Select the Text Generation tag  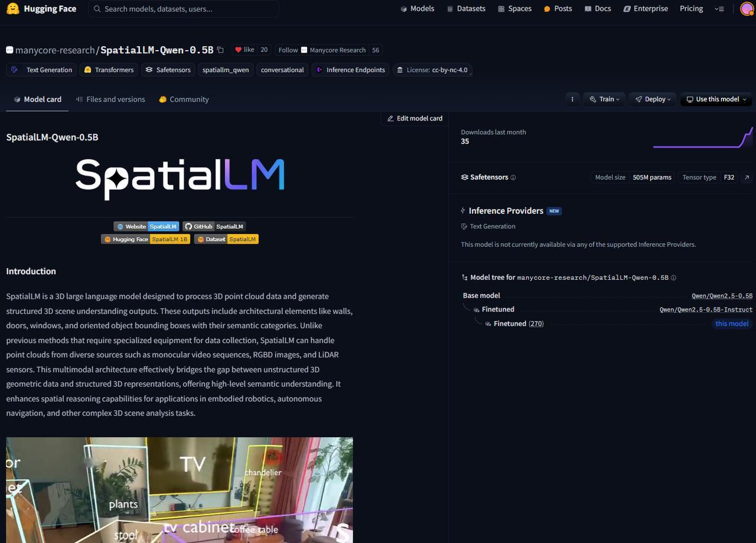pos(41,70)
